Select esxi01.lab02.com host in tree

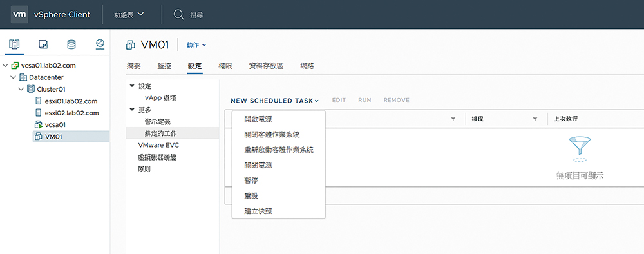click(71, 101)
